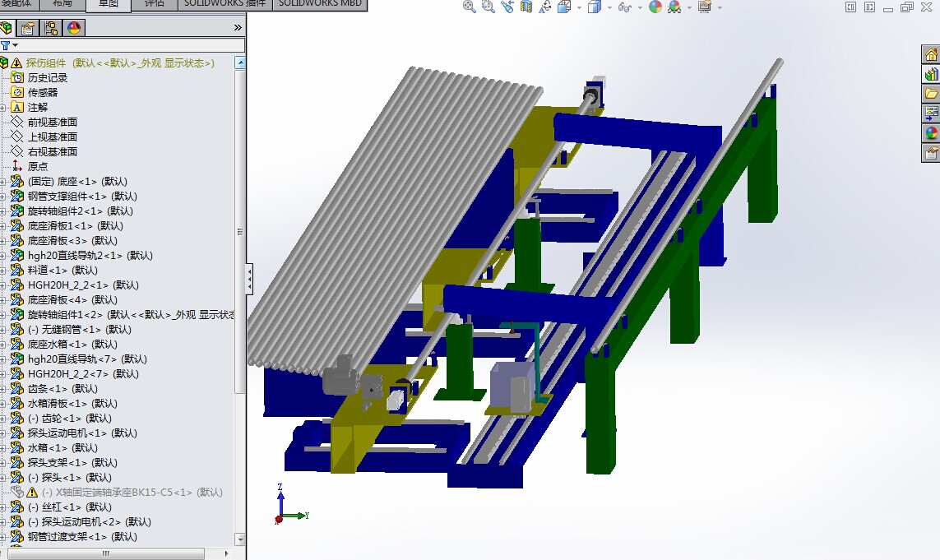Select hgh20直线导轨2<1> in the tree
The height and width of the screenshot is (560, 940).
[90, 256]
